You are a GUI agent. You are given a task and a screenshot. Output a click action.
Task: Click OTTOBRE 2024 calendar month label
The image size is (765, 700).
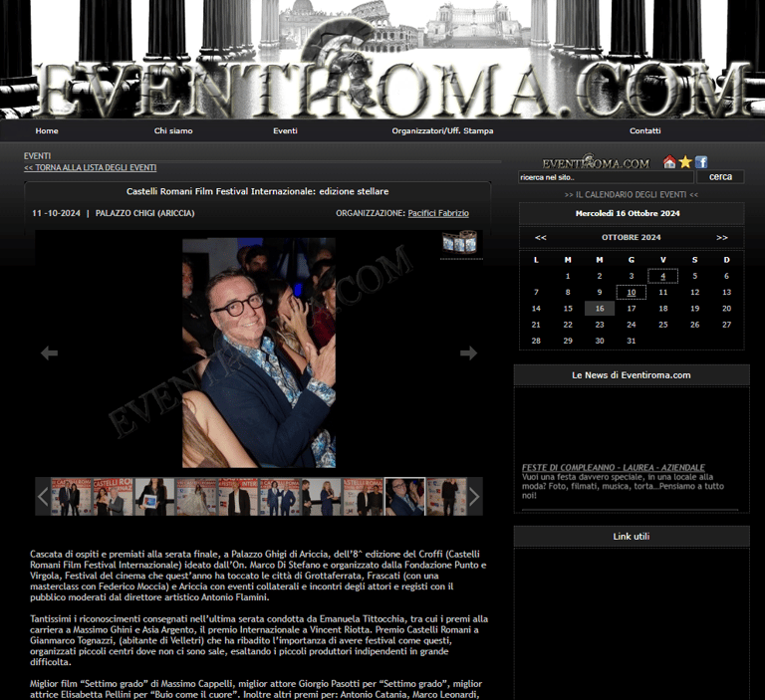click(632, 238)
